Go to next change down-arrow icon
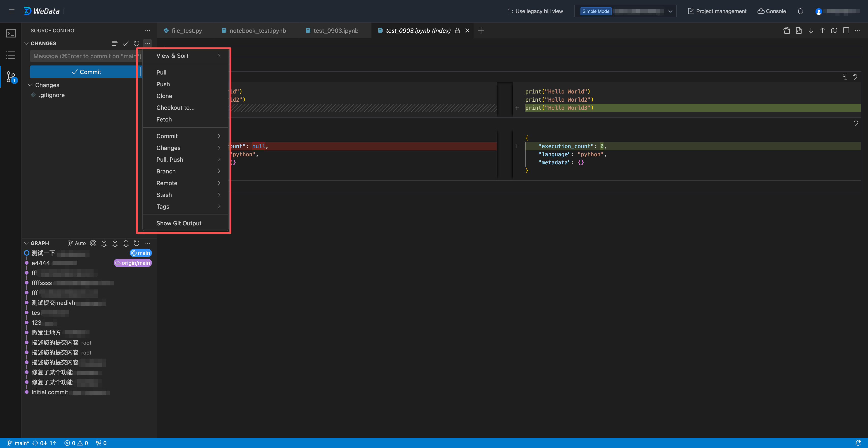Image resolution: width=868 pixels, height=448 pixels. point(810,31)
